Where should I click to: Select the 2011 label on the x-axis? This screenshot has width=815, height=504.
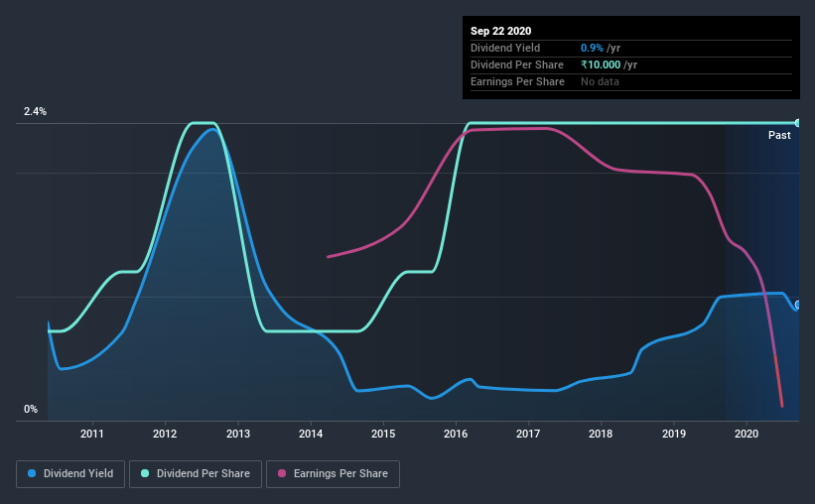click(92, 434)
